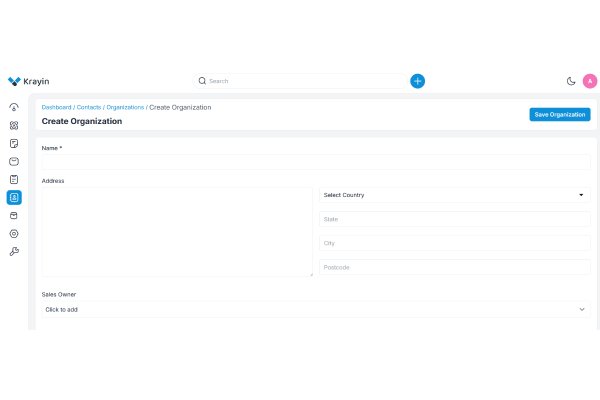The image size is (600, 400).
Task: Click the Save Organization button
Action: point(559,114)
